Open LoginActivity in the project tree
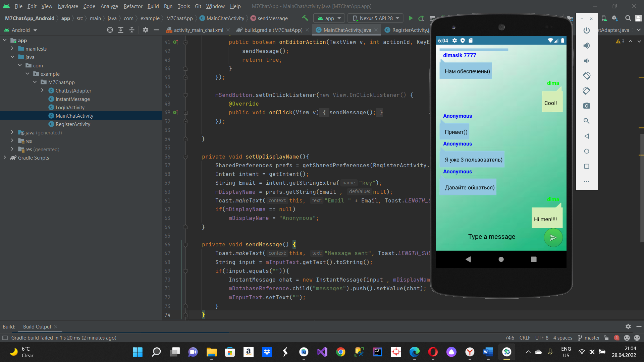The width and height of the screenshot is (644, 362). [x=70, y=107]
